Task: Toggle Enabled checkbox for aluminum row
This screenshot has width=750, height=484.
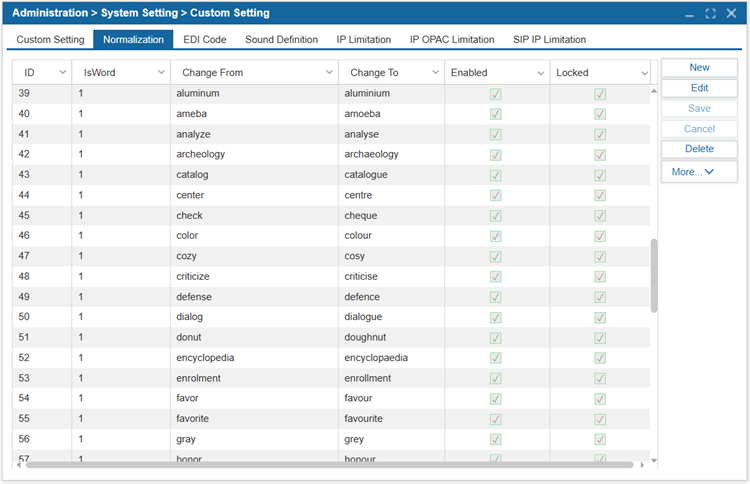Action: coord(496,94)
